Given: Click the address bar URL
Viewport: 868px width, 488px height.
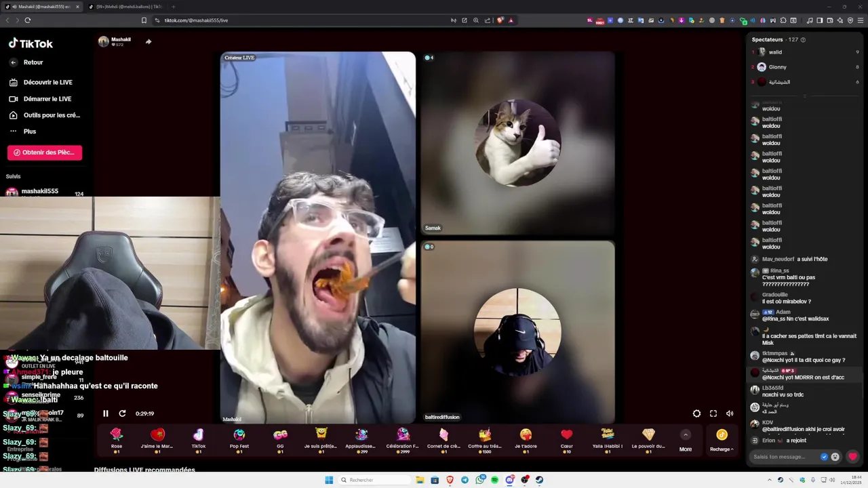Looking at the screenshot, I should (x=197, y=20).
